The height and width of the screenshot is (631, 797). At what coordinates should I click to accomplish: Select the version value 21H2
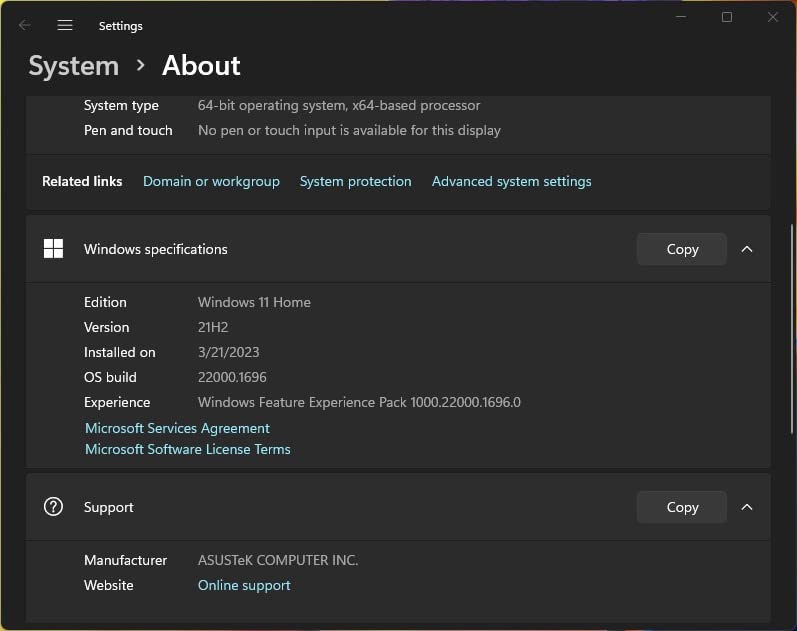click(x=213, y=327)
